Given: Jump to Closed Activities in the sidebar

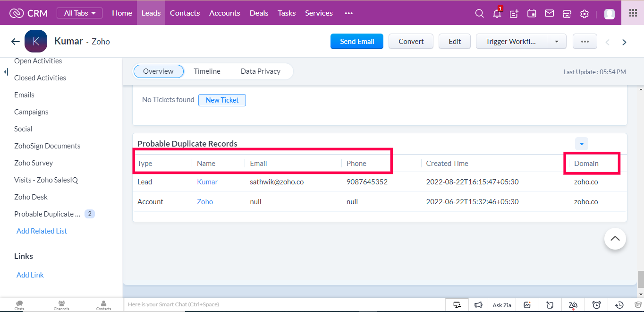Looking at the screenshot, I should click(40, 78).
